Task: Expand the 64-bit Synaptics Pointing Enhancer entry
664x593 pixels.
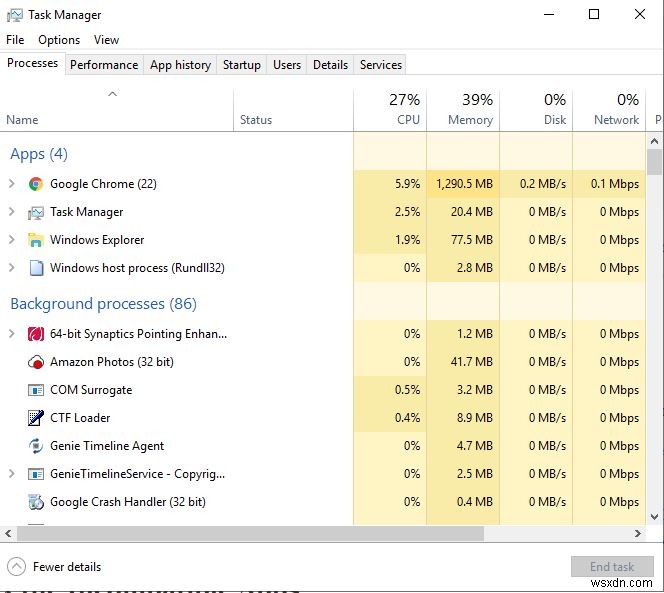Action: pyautogui.click(x=12, y=334)
